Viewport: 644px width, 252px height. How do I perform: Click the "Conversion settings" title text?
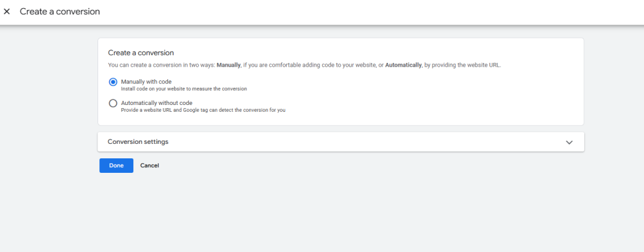tap(138, 142)
